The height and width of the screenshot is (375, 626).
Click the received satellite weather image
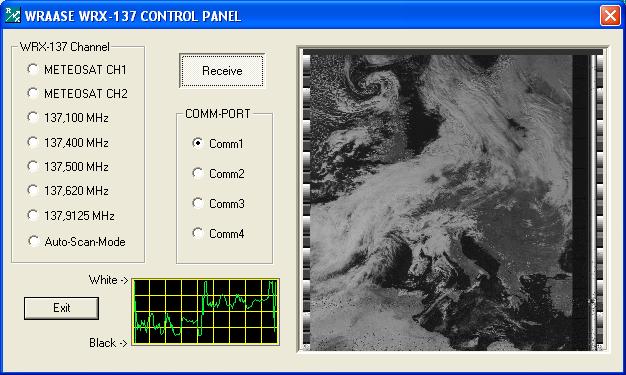pos(453,200)
